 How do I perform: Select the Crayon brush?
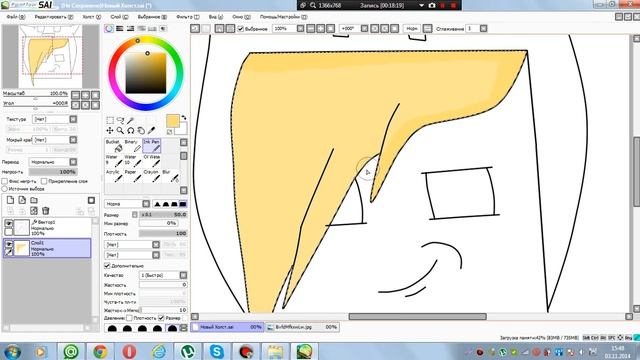pyautogui.click(x=151, y=176)
